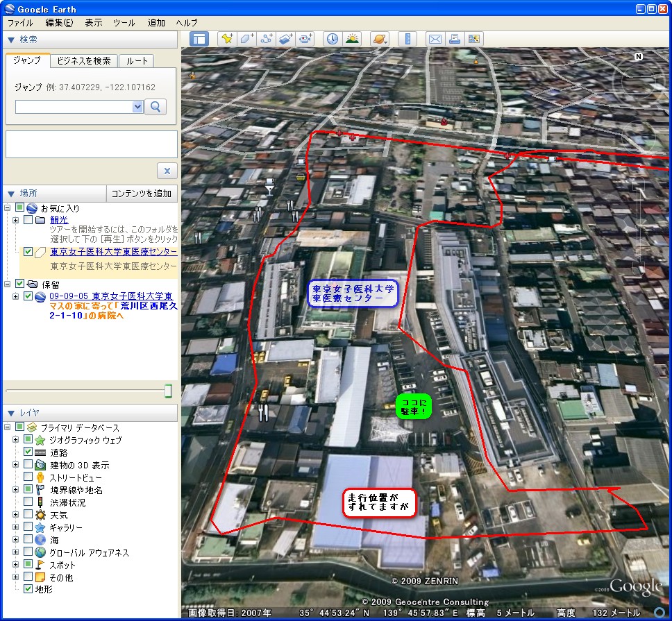Collapse the 検索 panel triangle
The image size is (672, 621).
tap(10, 40)
